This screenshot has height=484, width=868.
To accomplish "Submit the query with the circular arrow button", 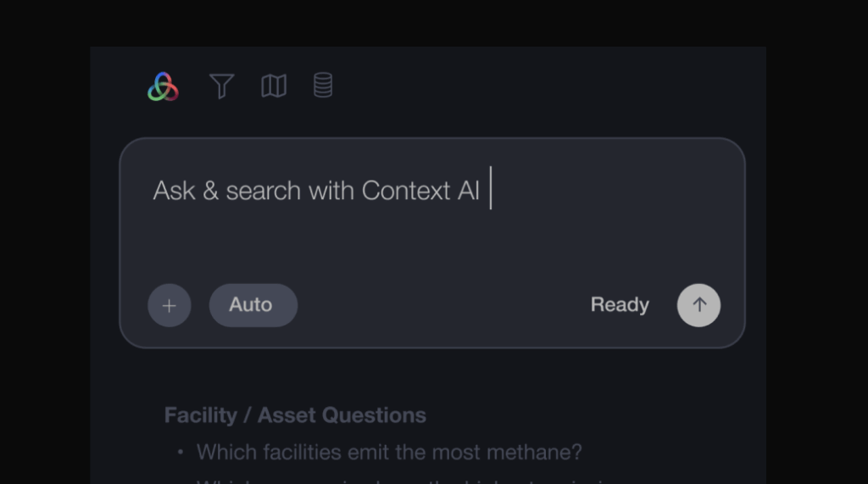I will [698, 305].
